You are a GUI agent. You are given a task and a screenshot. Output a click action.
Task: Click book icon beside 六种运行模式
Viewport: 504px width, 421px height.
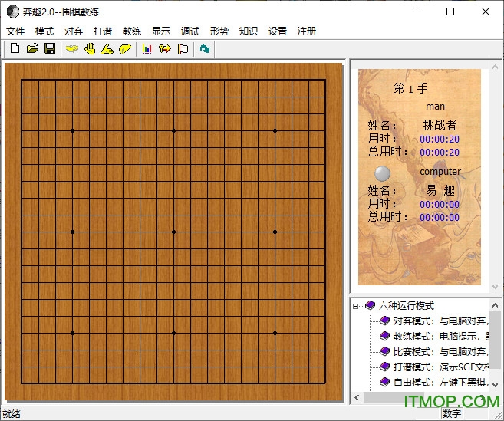tap(371, 305)
